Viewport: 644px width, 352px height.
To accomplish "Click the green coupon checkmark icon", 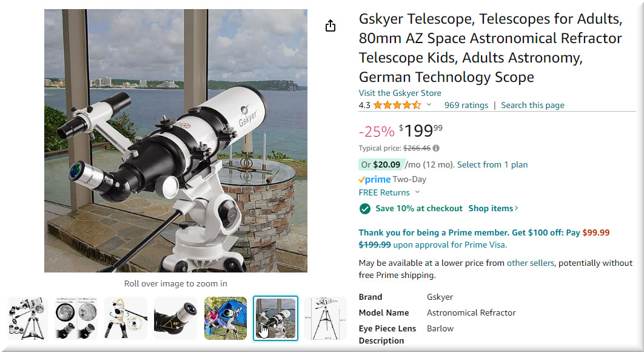I will [x=364, y=209].
